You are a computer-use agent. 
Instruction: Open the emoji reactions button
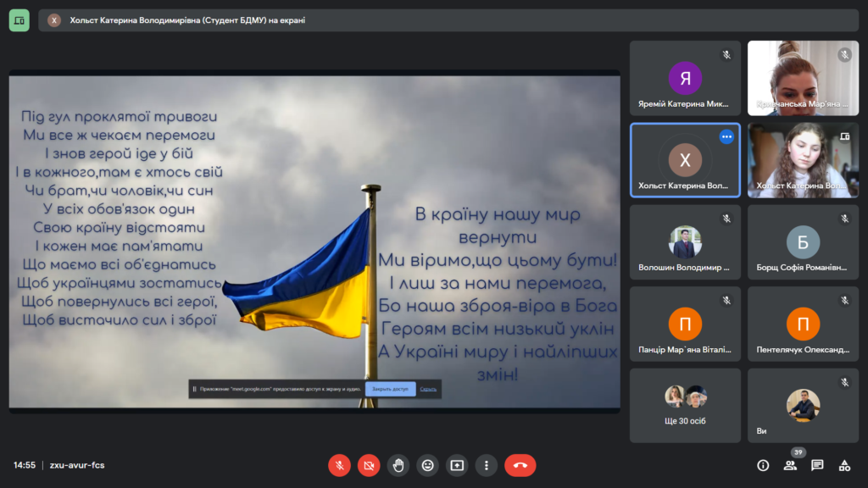coord(428,465)
